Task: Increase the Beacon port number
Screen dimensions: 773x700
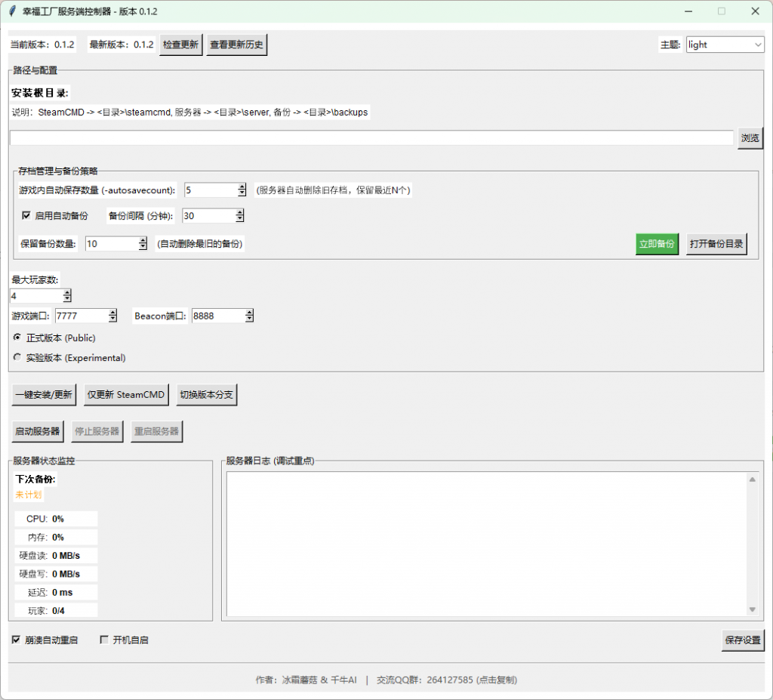Action: coord(249,313)
